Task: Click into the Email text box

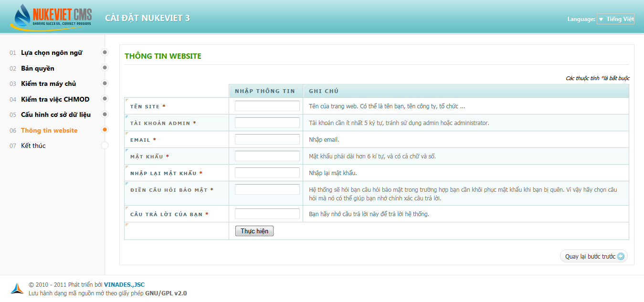Action: click(x=267, y=139)
